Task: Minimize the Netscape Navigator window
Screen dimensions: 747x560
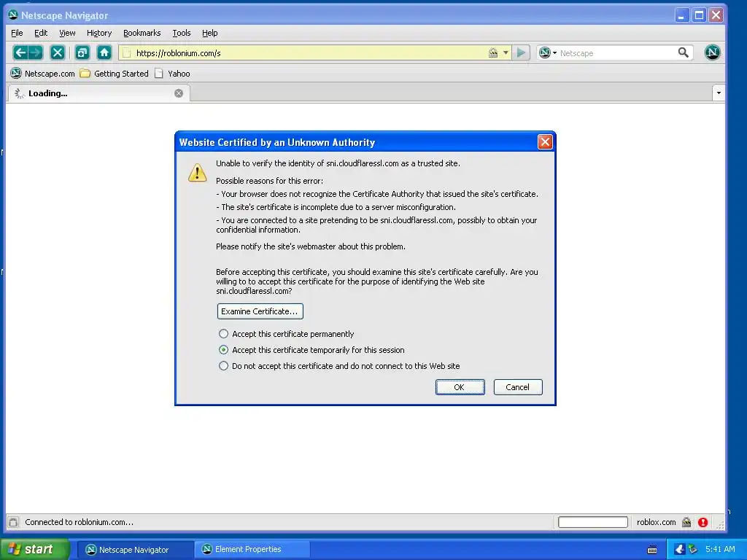Action: tap(682, 15)
